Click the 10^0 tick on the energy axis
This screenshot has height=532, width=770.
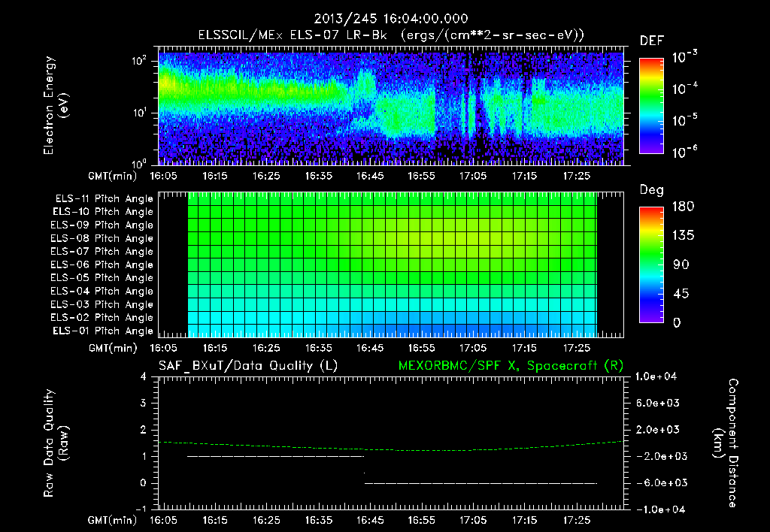coord(139,163)
